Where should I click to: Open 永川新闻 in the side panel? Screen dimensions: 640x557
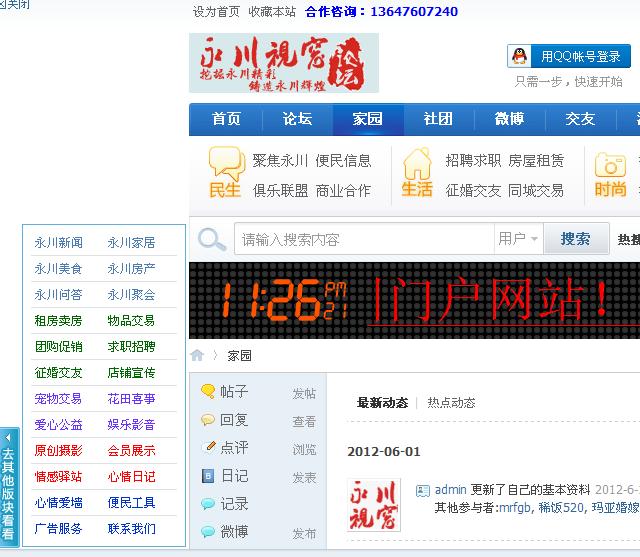click(58, 242)
